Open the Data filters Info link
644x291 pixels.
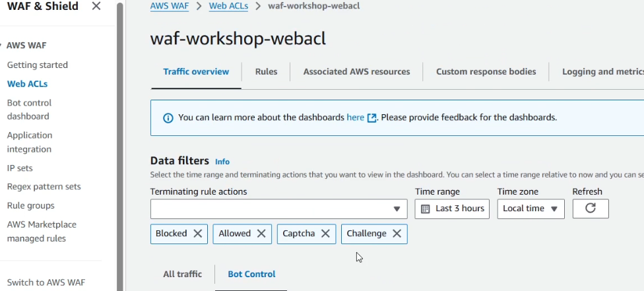(222, 162)
